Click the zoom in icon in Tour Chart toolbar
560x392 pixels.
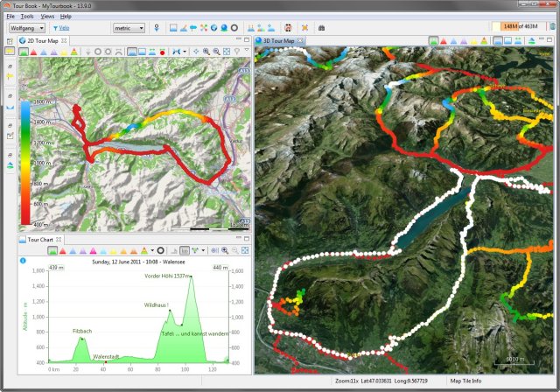225,250
